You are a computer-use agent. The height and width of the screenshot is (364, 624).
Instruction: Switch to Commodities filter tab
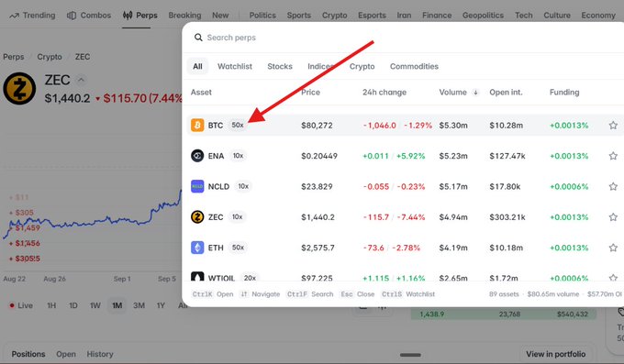click(x=414, y=66)
